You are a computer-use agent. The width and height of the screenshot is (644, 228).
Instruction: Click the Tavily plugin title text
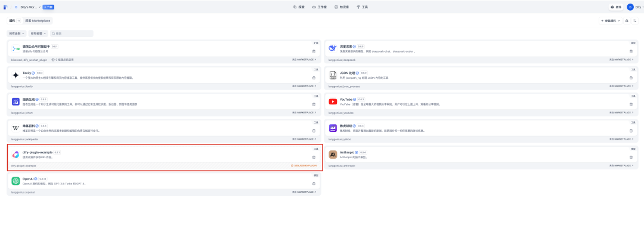point(27,73)
